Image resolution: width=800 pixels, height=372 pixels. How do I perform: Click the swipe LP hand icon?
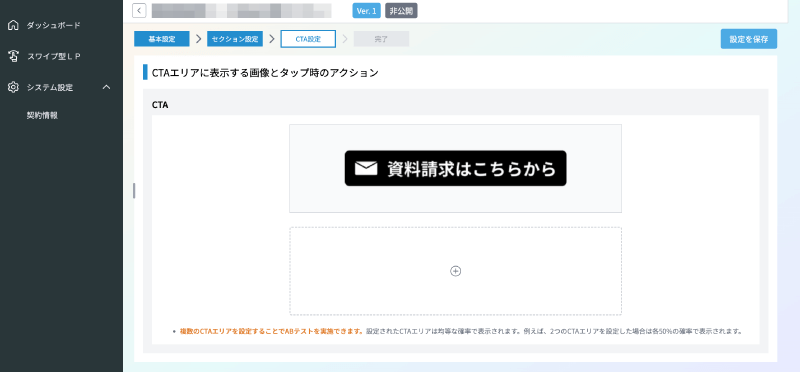pos(13,56)
